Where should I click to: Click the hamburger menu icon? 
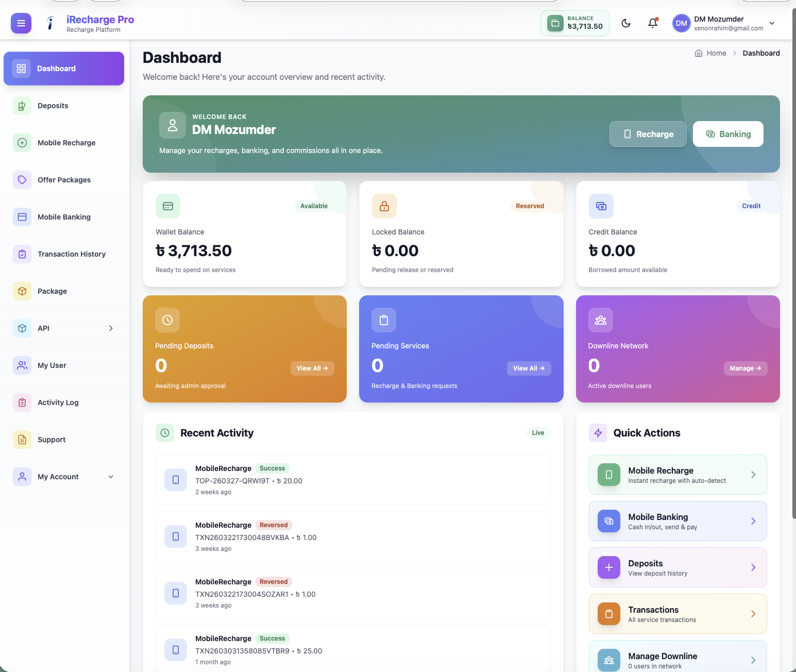click(x=21, y=23)
